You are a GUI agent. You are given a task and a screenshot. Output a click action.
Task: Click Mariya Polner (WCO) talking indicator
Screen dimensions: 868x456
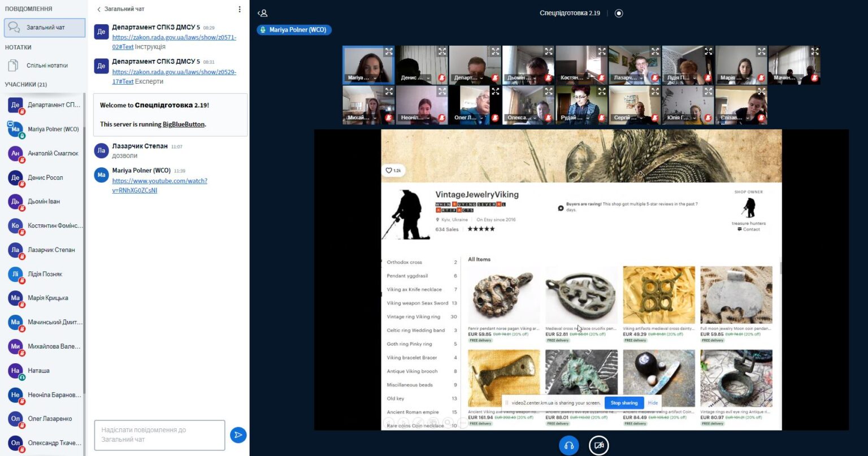tap(294, 30)
